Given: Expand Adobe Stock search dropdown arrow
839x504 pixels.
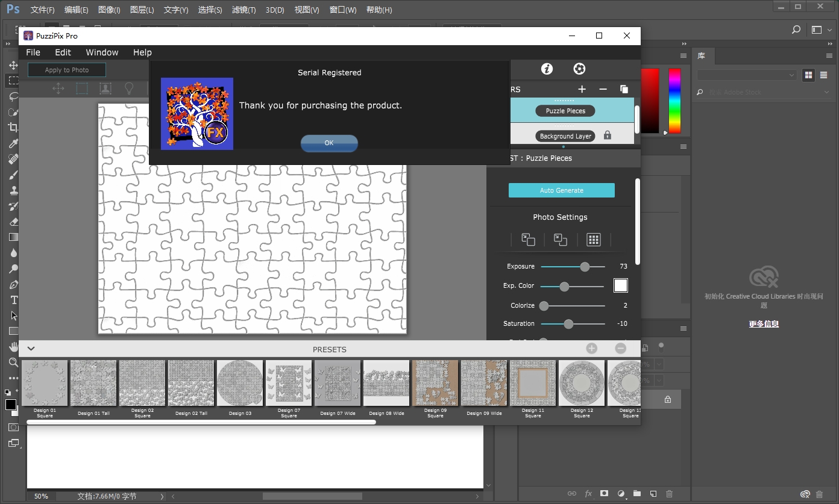Looking at the screenshot, I should tap(827, 92).
